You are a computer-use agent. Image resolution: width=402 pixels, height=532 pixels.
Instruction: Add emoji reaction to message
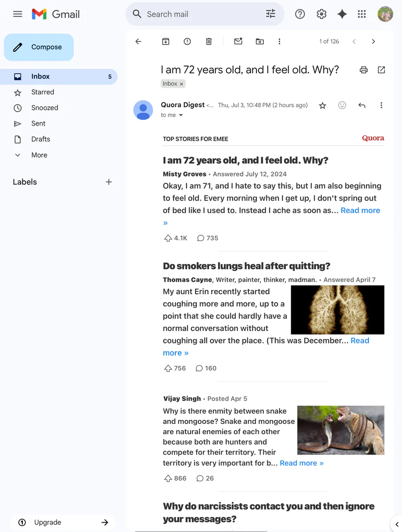click(x=342, y=105)
